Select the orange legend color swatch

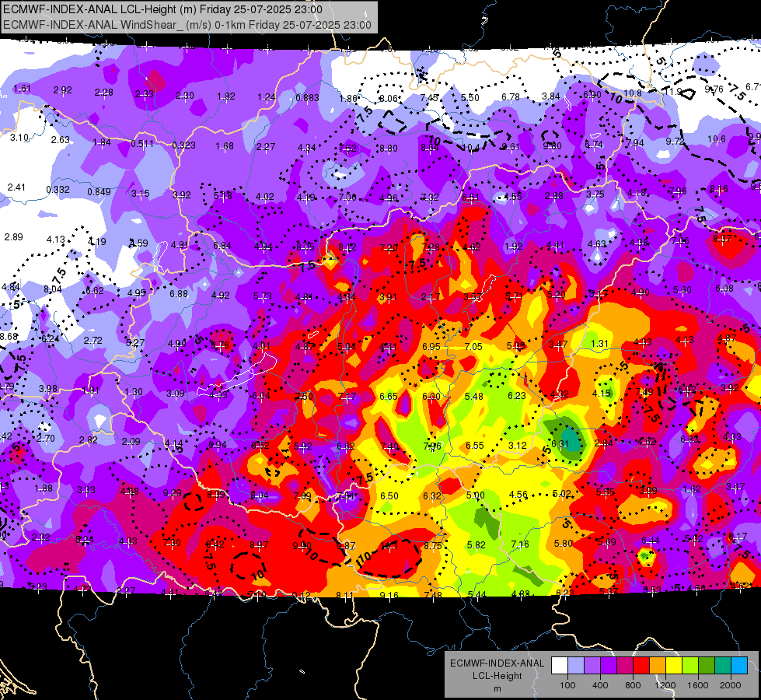658,666
